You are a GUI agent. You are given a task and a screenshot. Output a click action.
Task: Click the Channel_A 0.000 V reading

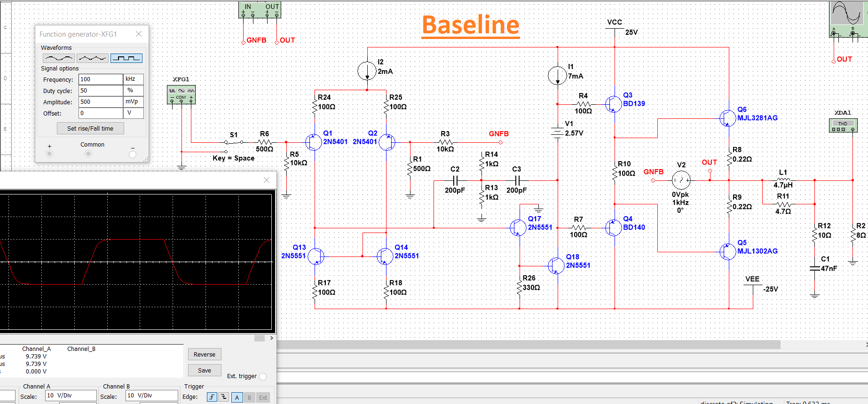(x=36, y=372)
